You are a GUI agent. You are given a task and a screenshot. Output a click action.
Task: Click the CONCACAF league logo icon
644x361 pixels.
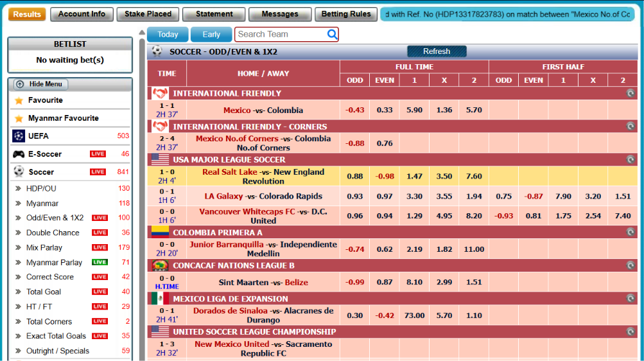click(x=160, y=265)
